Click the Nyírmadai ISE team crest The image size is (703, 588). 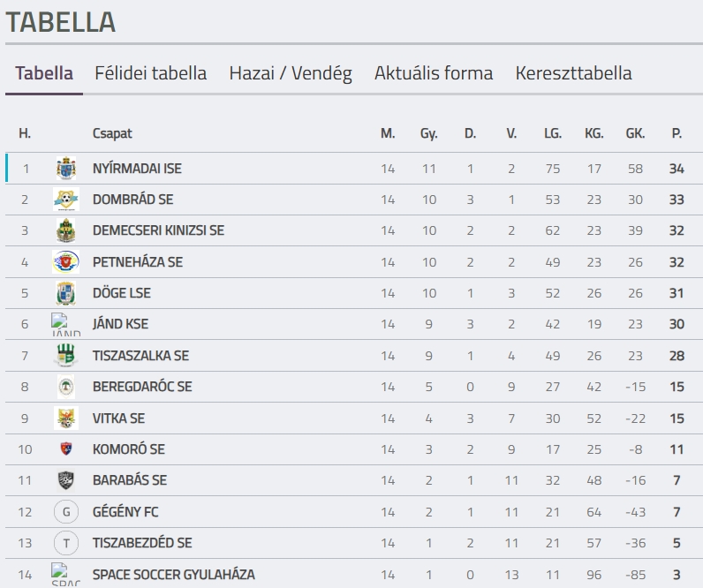click(66, 169)
